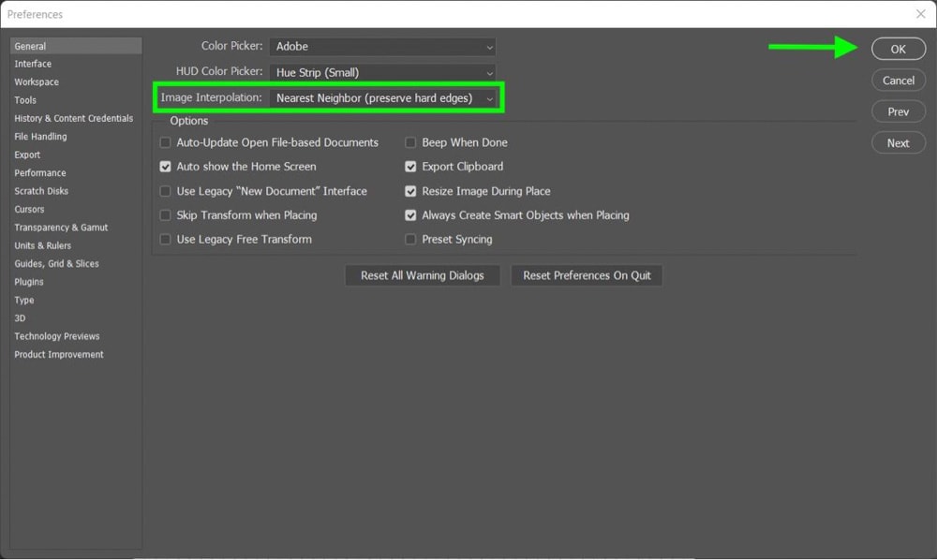937x560 pixels.
Task: Cancel the Preferences dialog
Action: click(x=899, y=80)
